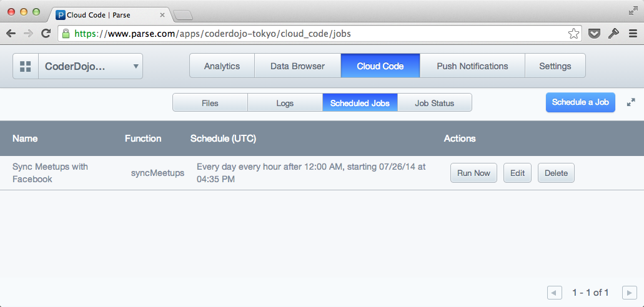
Task: Run the Sync Meetups job now
Action: point(473,173)
